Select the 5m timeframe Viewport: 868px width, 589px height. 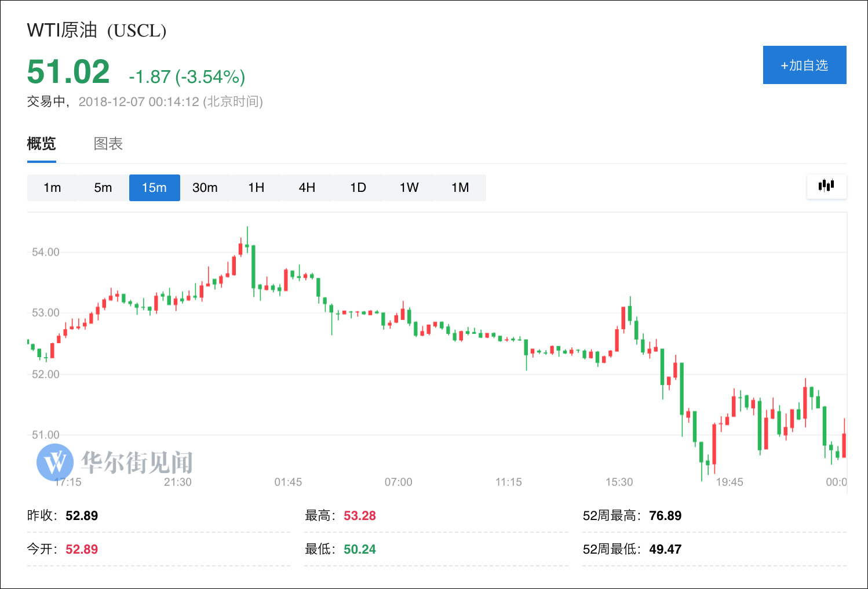point(103,187)
